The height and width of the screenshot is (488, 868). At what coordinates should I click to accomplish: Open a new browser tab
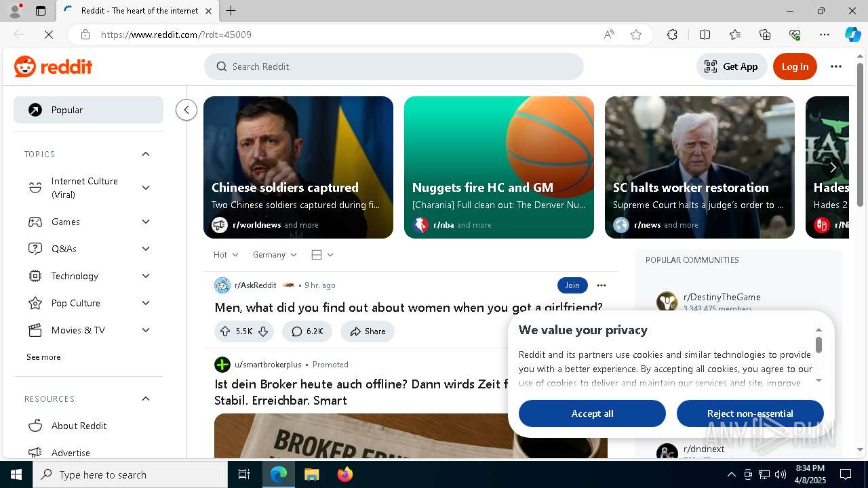coord(231,11)
